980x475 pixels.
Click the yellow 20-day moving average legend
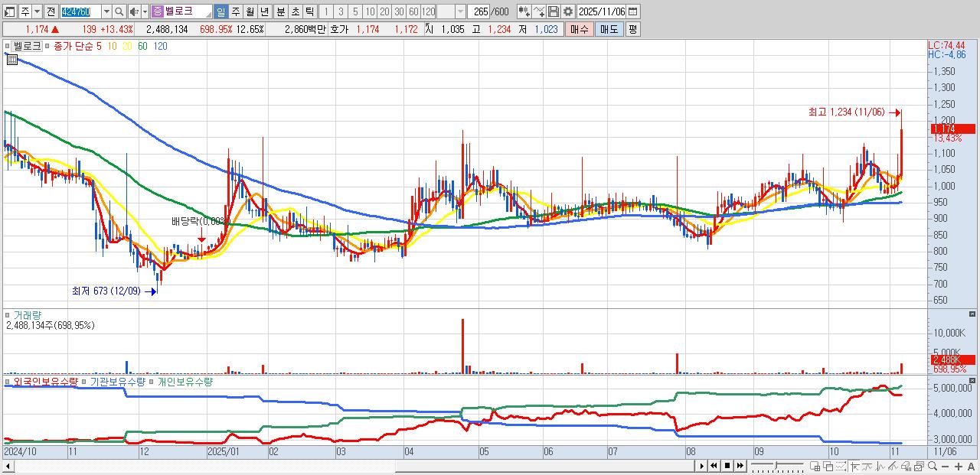pos(127,46)
